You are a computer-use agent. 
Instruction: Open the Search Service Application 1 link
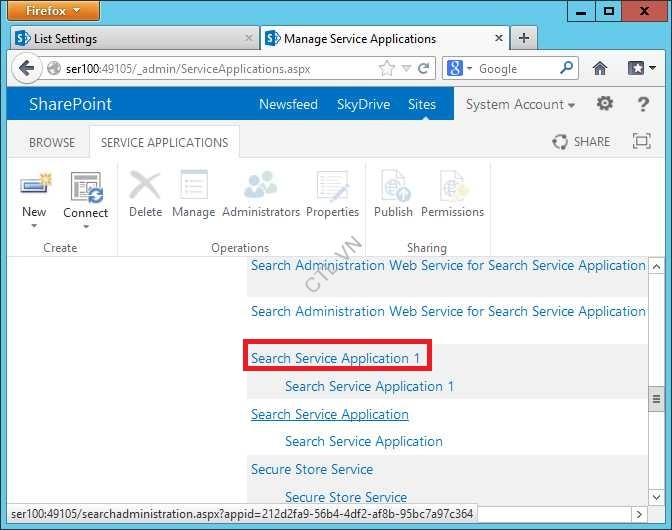point(336,358)
